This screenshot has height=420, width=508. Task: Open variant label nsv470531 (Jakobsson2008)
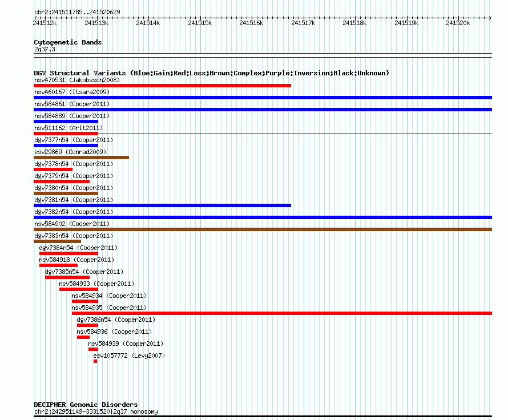pyautogui.click(x=77, y=80)
